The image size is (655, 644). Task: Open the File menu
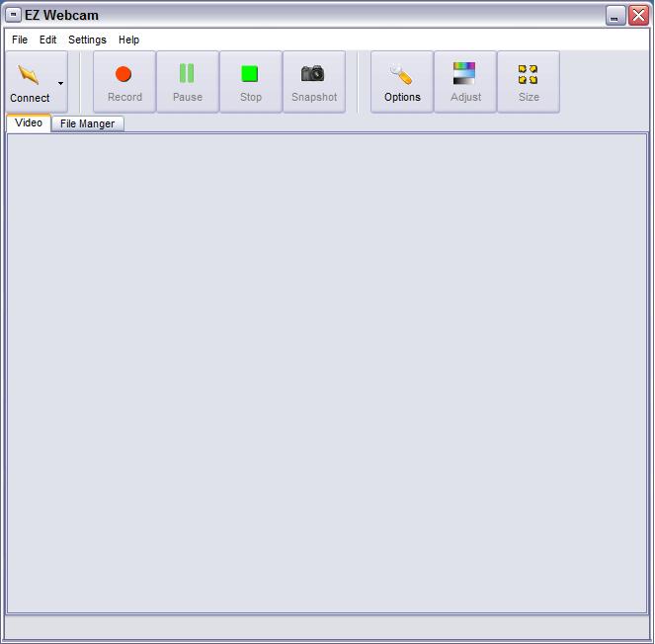pyautogui.click(x=20, y=40)
